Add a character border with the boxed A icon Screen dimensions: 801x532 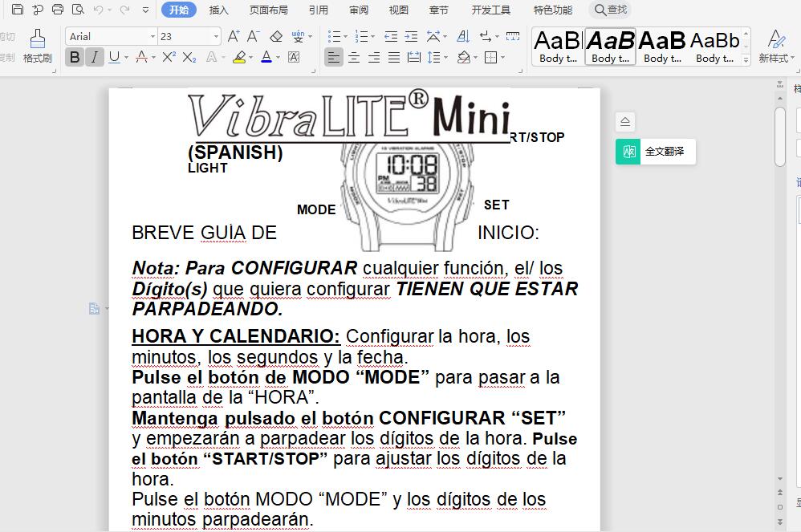(294, 57)
